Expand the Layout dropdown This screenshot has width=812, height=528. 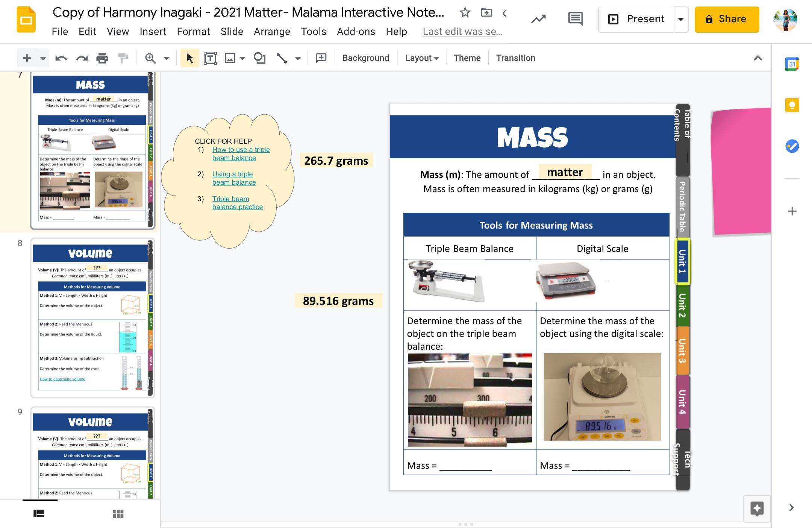point(422,58)
